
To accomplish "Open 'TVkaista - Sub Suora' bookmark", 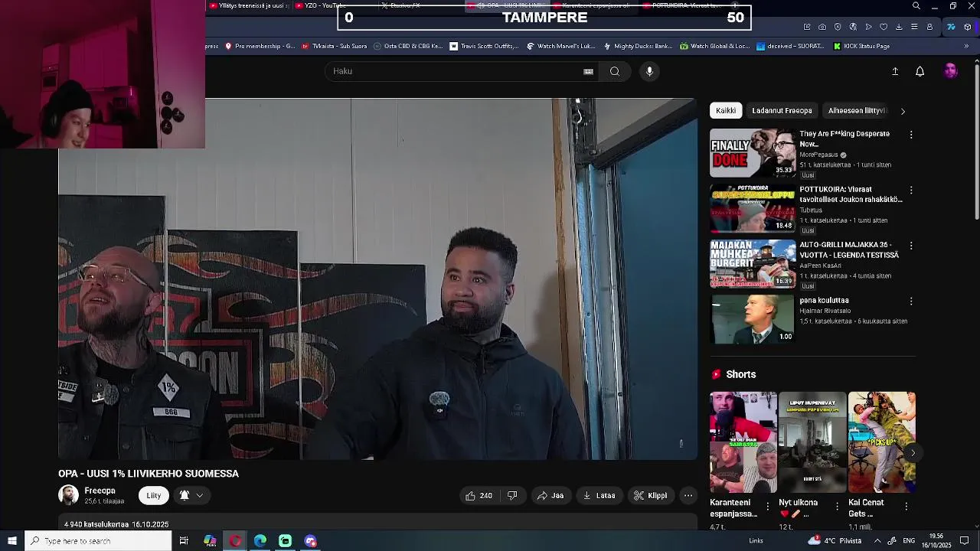I will coord(335,46).
